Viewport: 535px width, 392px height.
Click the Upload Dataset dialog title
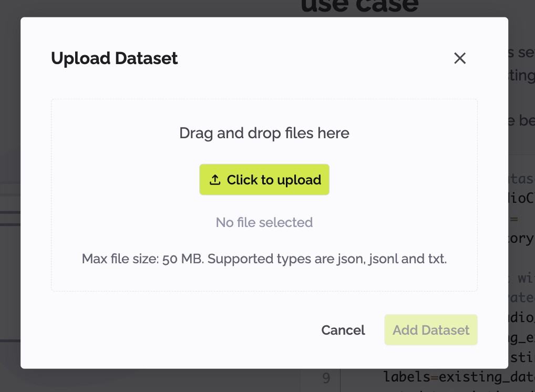[x=114, y=58]
